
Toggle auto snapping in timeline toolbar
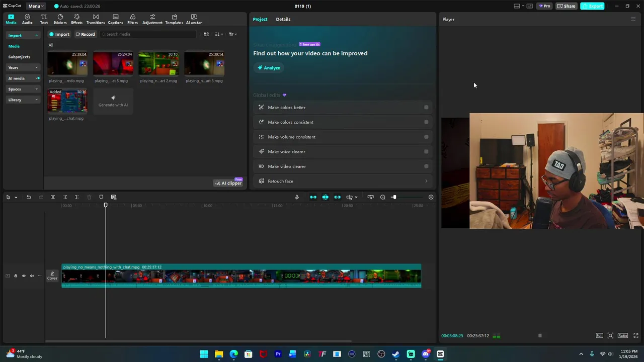click(326, 197)
